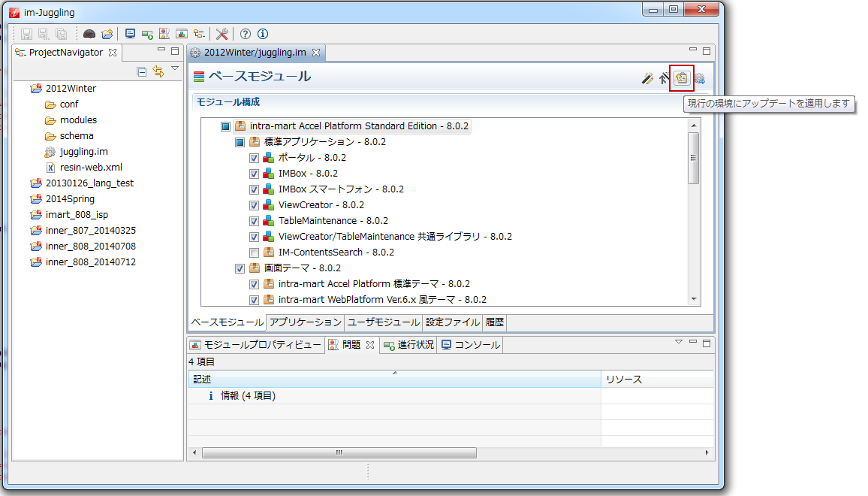Switch to アプリケーション tab
This screenshot has width=868, height=496.
point(306,322)
